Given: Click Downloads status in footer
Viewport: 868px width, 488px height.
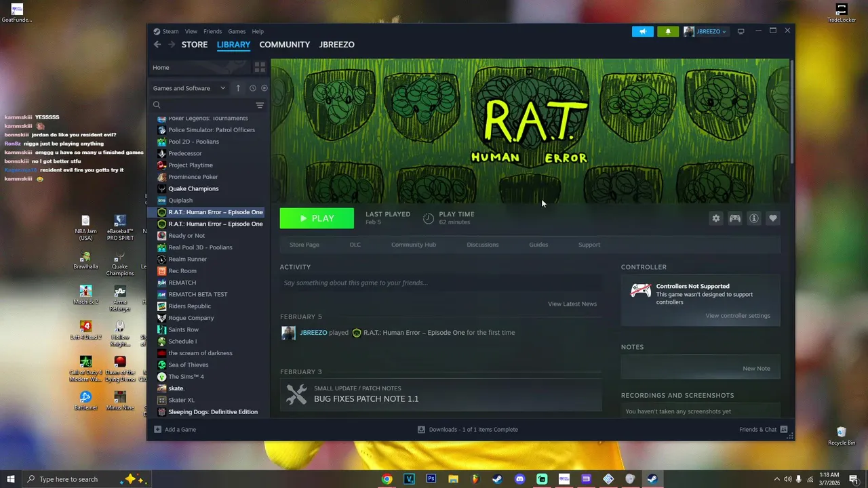Looking at the screenshot, I should [467, 429].
